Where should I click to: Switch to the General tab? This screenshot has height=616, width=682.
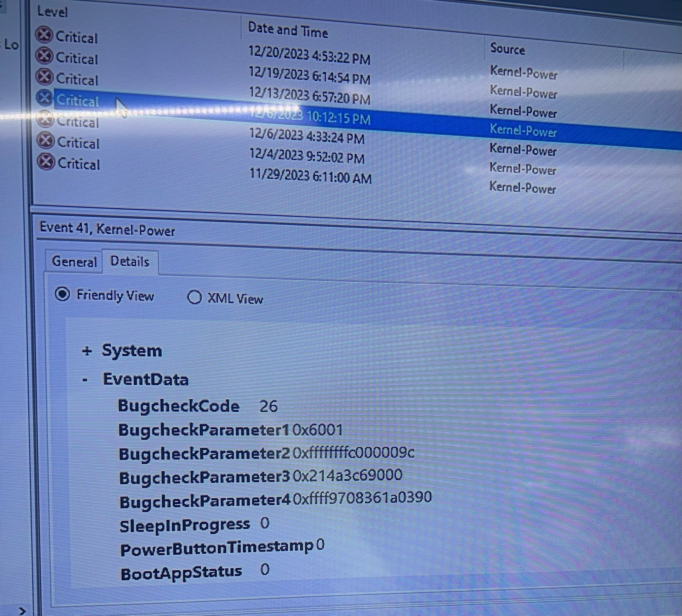pos(74,262)
